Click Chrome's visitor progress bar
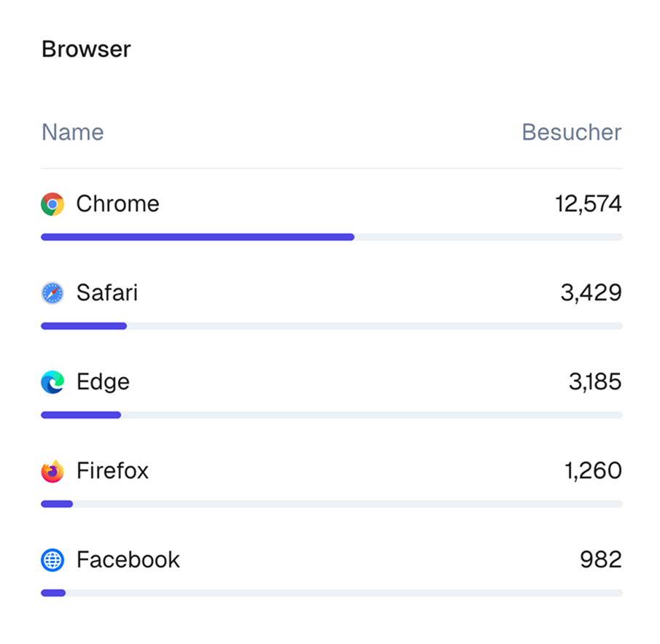Screen dimensions: 660x644 coord(331,237)
